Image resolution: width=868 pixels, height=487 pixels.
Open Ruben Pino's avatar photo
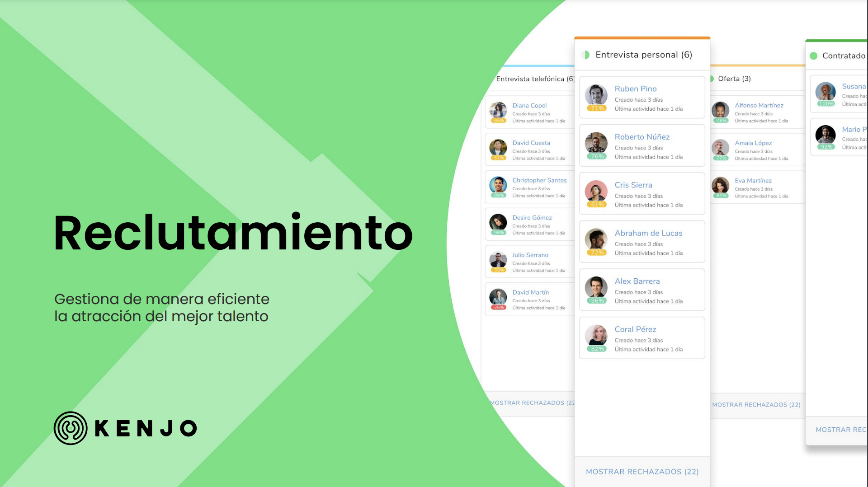(596, 95)
